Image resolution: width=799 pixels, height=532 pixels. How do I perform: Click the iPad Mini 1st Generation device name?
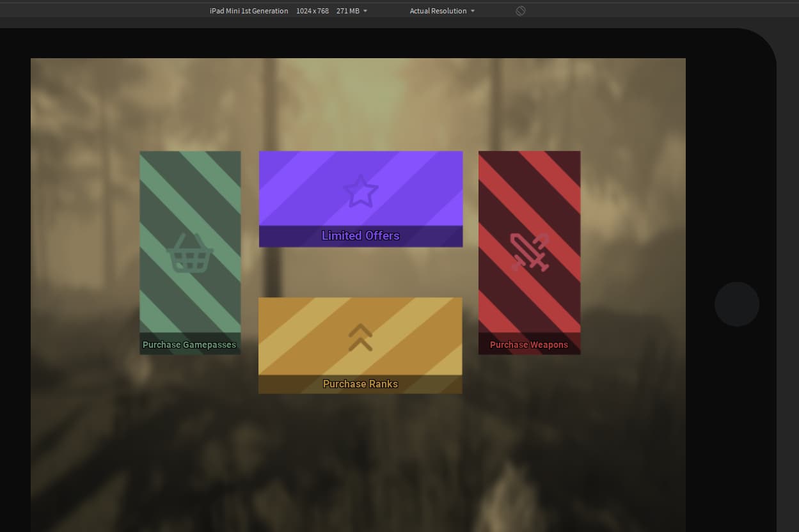[x=249, y=11]
